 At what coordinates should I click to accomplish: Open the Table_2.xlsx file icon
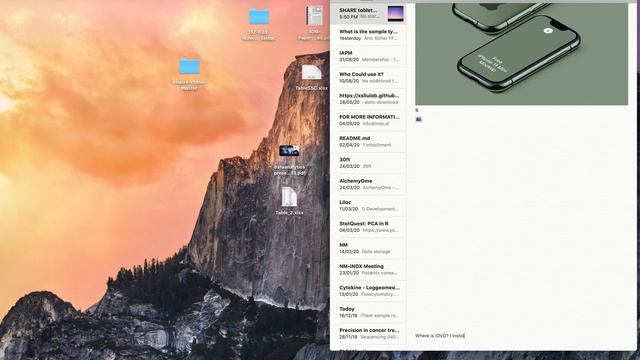(289, 197)
